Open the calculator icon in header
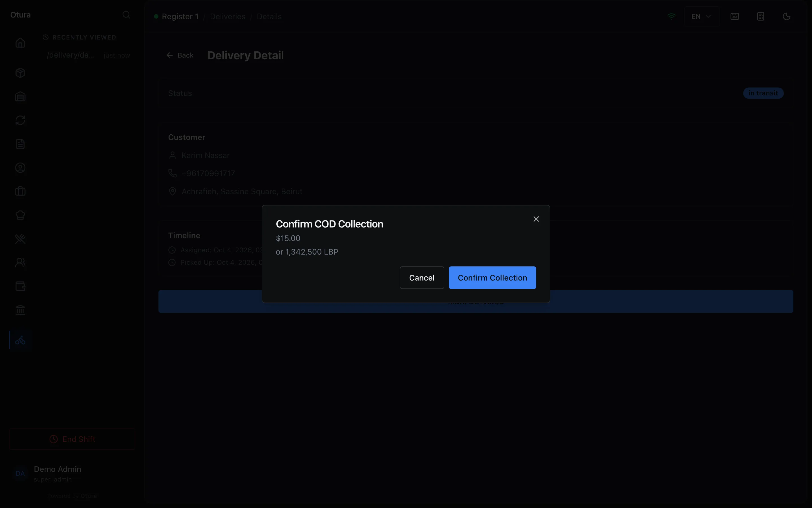Viewport: 812px width, 508px height. pos(761,16)
